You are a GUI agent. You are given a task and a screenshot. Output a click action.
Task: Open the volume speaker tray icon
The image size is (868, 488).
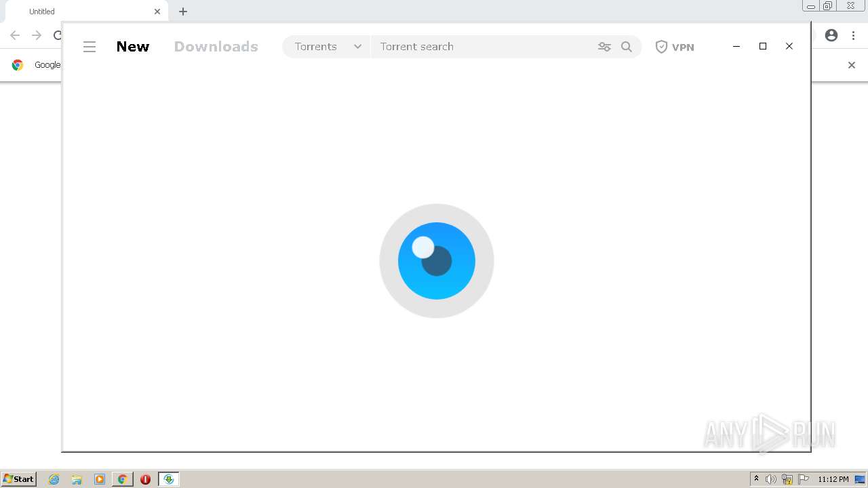771,479
